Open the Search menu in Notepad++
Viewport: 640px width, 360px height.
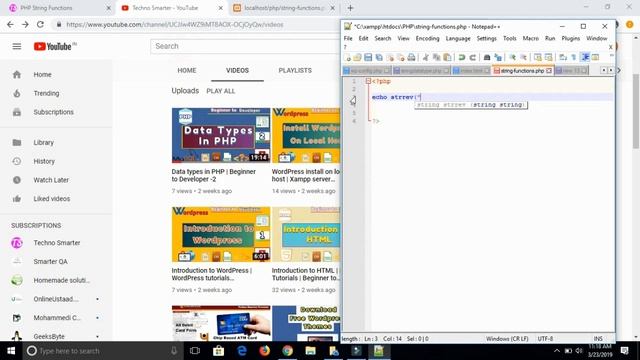383,38
